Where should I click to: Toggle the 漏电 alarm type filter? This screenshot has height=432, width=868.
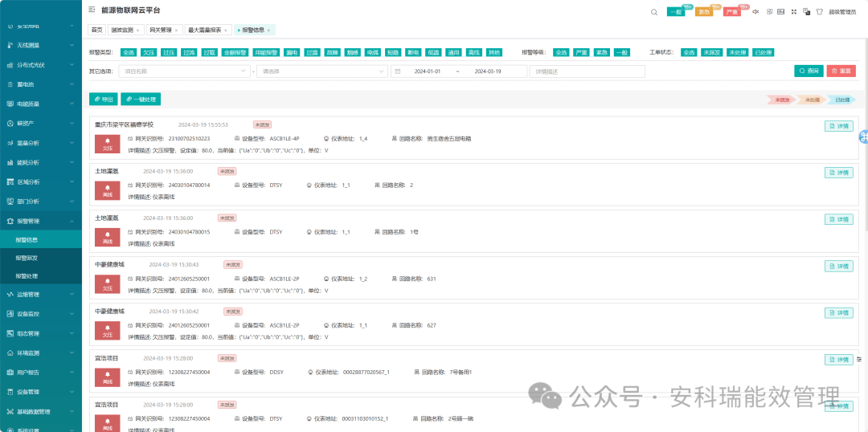(x=292, y=52)
